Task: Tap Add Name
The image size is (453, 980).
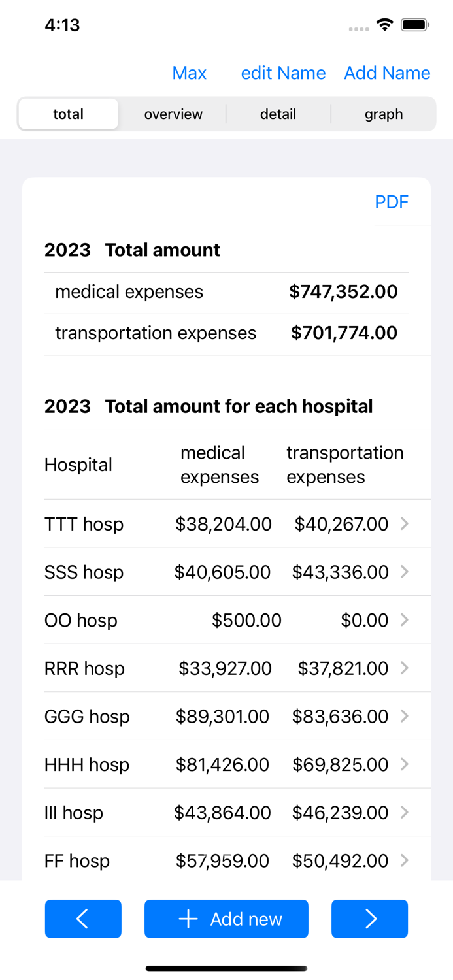Action: (387, 73)
